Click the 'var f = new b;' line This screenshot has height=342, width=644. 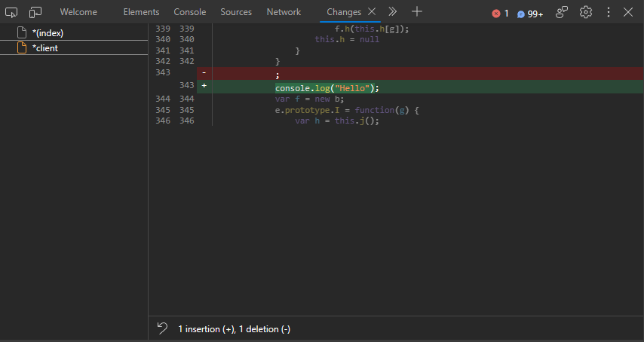click(x=309, y=99)
